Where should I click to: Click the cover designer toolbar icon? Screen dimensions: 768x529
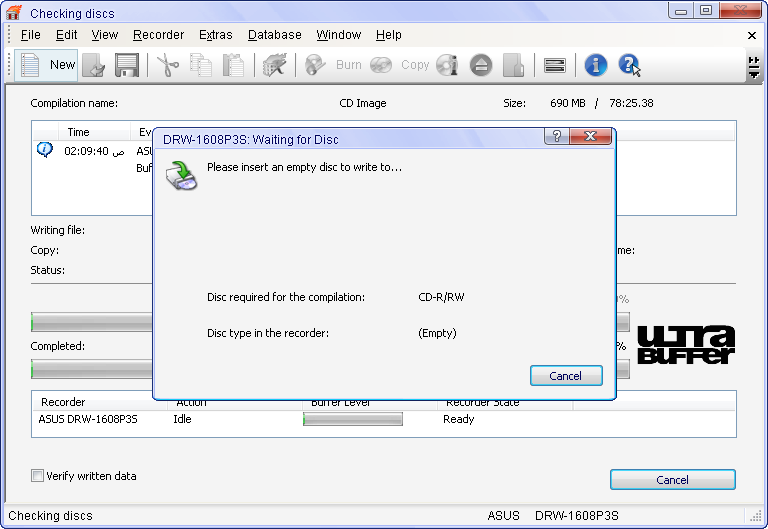pyautogui.click(x=513, y=65)
